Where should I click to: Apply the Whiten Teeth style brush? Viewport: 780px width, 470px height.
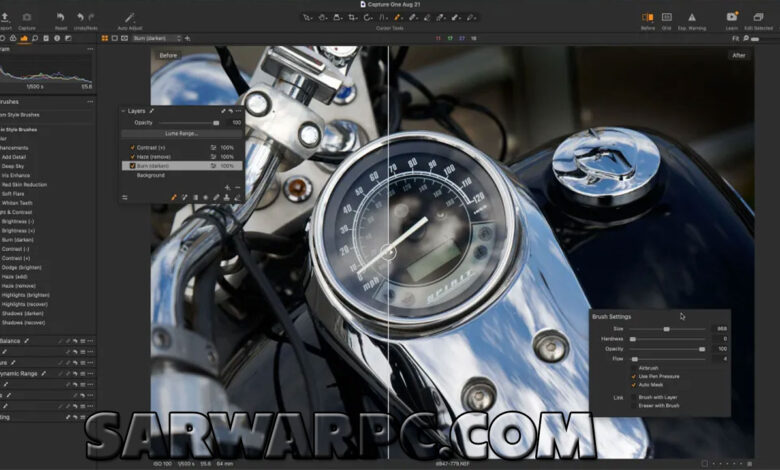17,203
